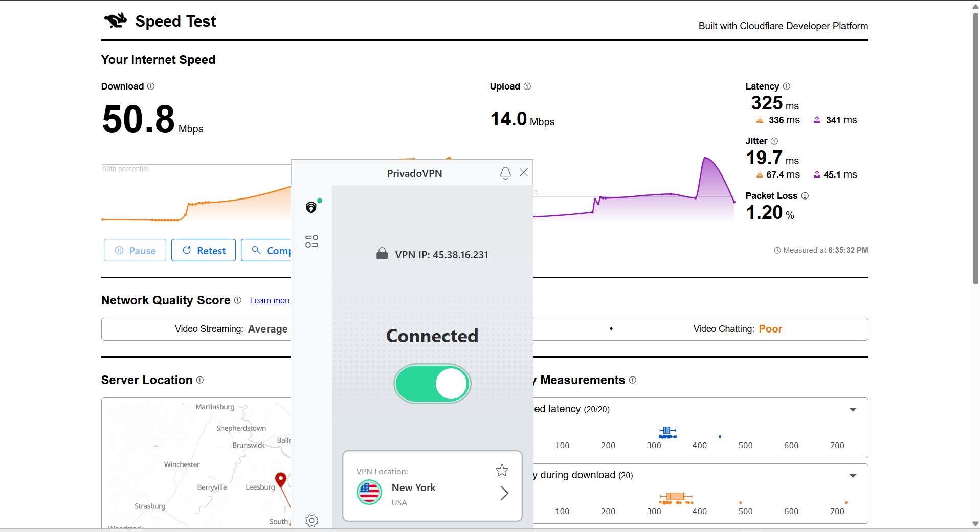This screenshot has width=980, height=532.
Task: Click the Measured at 6:35:32 PM timestamp
Action: coord(826,250)
